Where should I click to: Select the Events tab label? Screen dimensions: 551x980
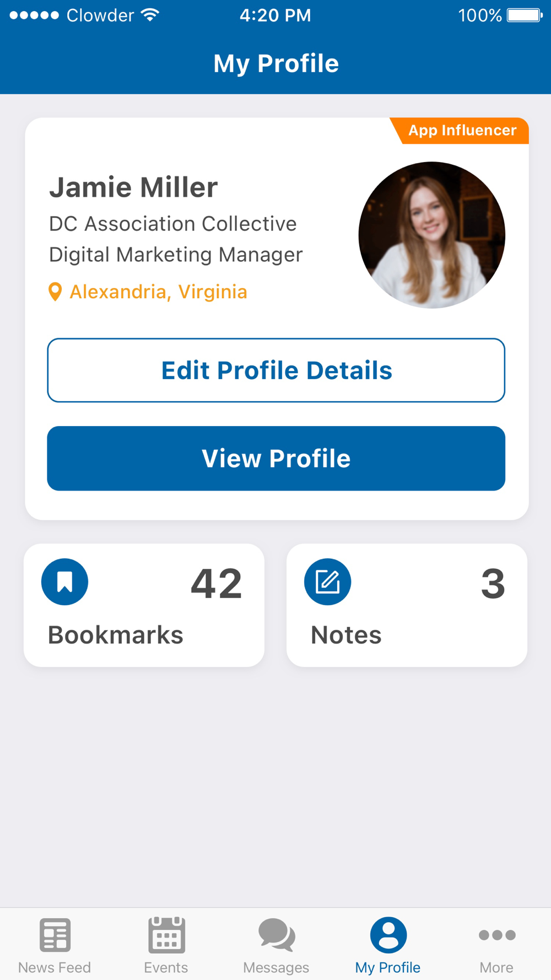pyautogui.click(x=166, y=967)
